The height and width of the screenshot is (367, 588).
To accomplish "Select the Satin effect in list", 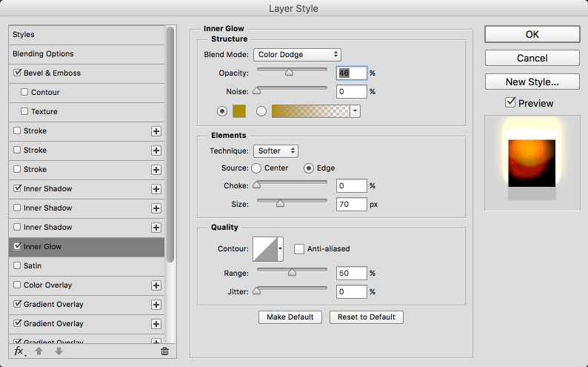I will click(34, 265).
